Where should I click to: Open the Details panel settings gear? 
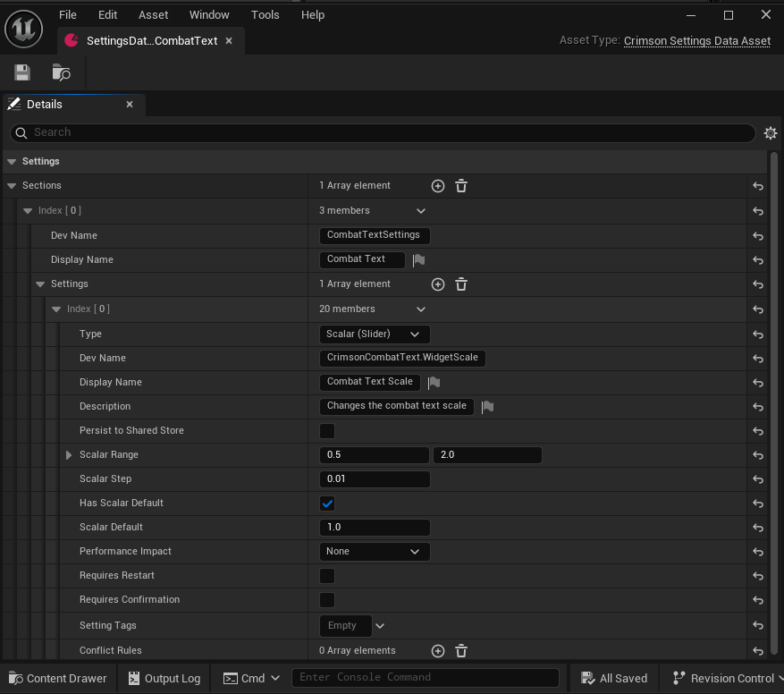point(770,133)
